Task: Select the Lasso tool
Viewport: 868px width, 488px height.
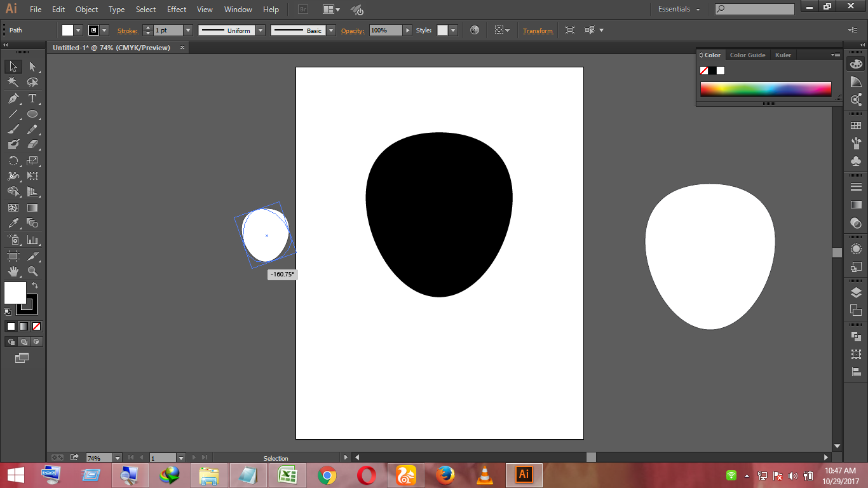Action: click(32, 83)
